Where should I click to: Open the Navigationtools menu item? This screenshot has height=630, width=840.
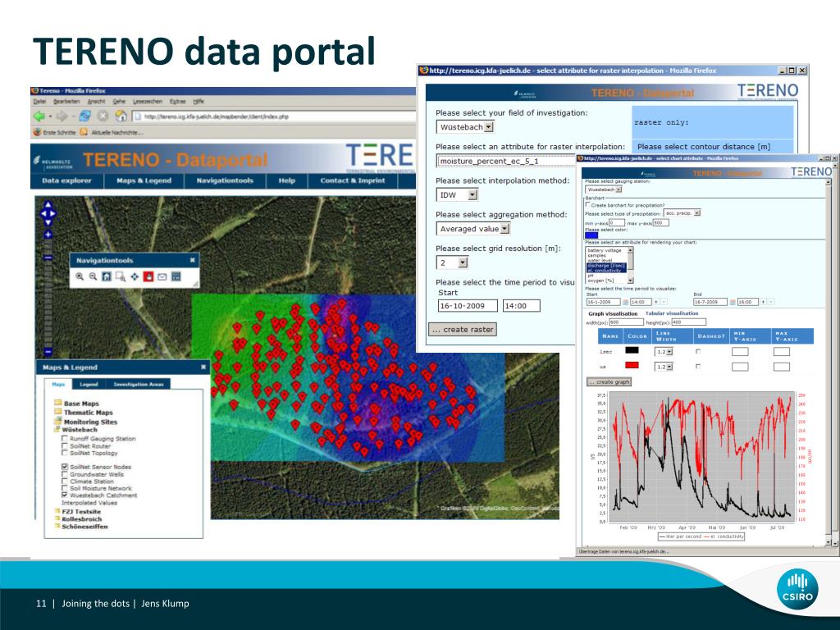click(225, 180)
